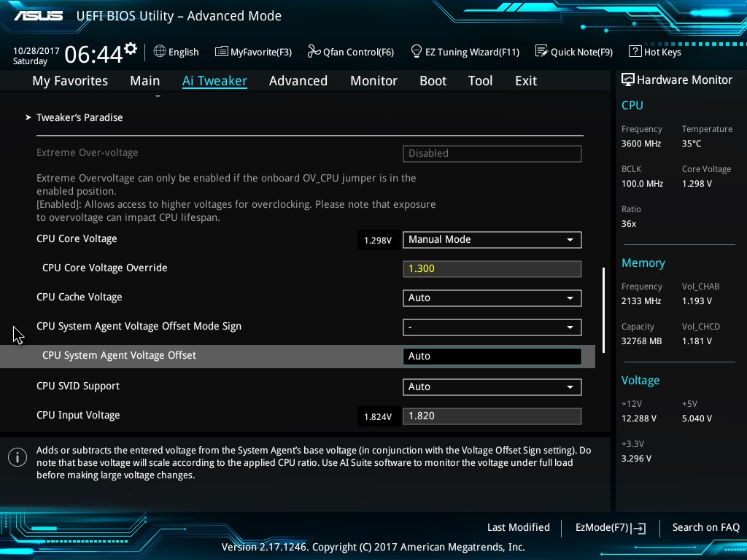Open the Monitor tab
The image size is (747, 560).
click(373, 80)
